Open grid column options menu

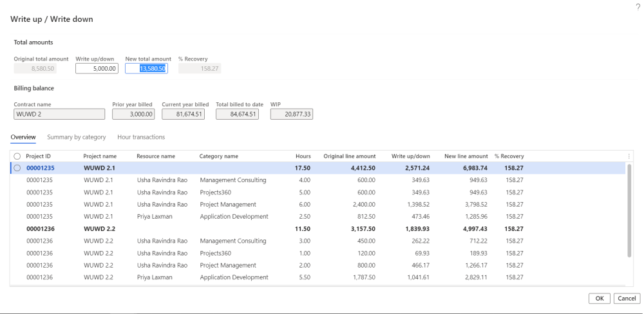pyautogui.click(x=629, y=156)
